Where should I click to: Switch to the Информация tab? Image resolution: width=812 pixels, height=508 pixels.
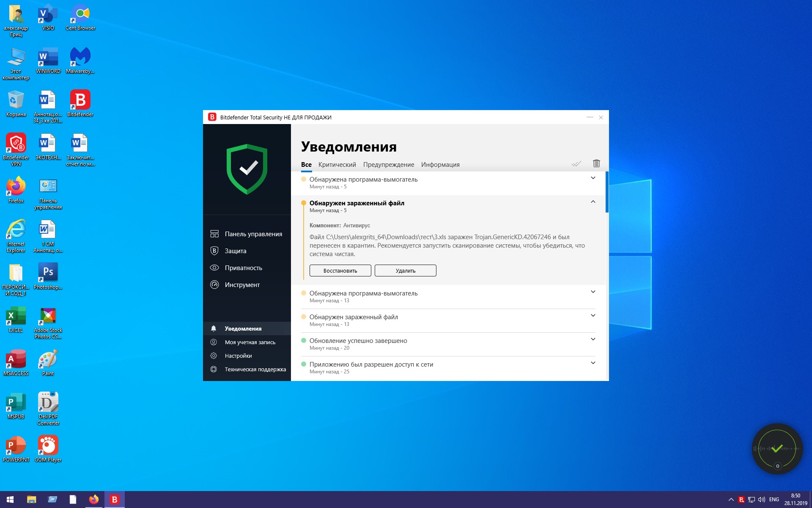(x=440, y=165)
